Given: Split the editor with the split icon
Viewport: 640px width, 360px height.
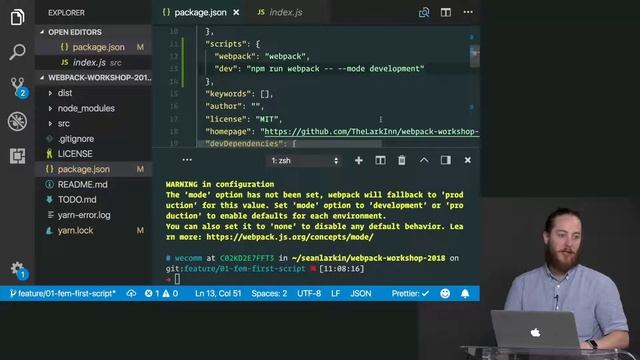Looking at the screenshot, I should pos(446,13).
